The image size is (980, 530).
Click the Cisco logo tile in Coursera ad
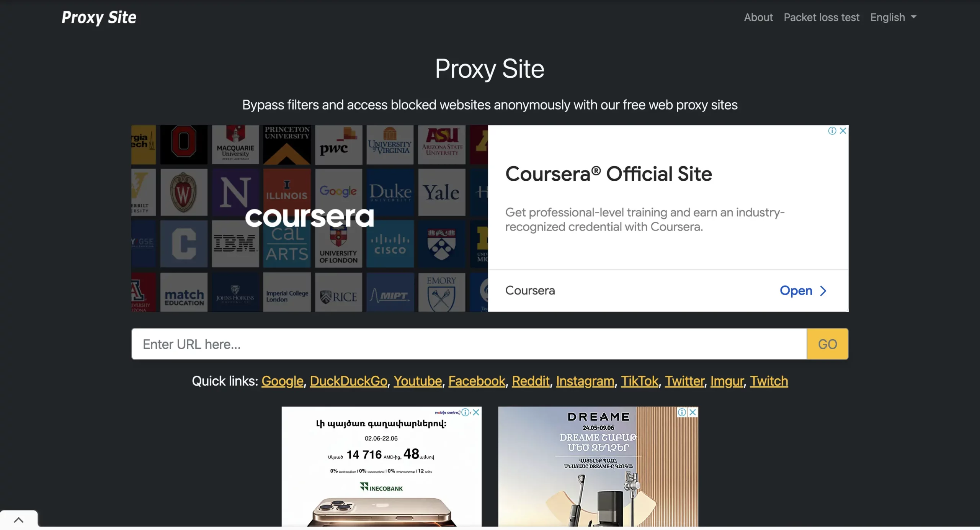tap(390, 244)
